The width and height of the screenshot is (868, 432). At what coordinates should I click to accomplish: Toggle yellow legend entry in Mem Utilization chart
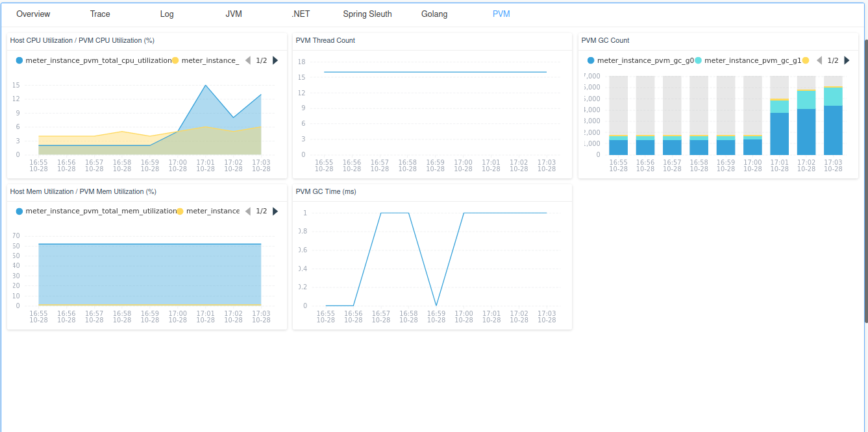208,211
